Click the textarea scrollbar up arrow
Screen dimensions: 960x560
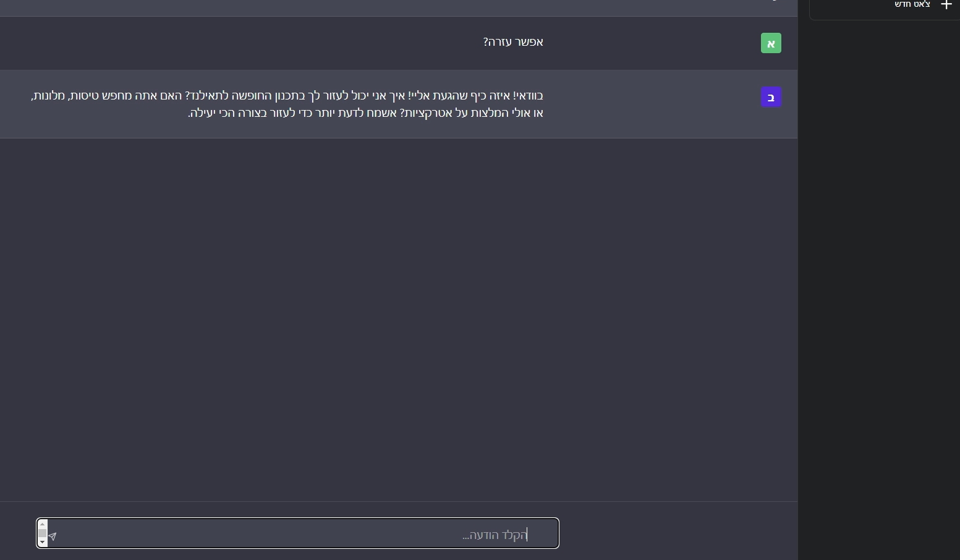(x=42, y=524)
